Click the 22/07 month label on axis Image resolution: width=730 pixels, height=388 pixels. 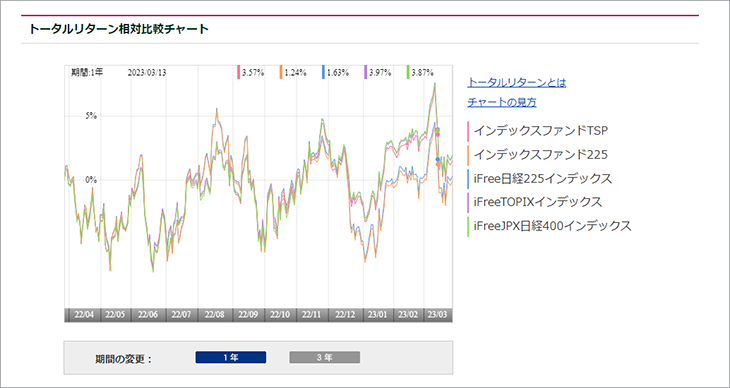coord(182,314)
